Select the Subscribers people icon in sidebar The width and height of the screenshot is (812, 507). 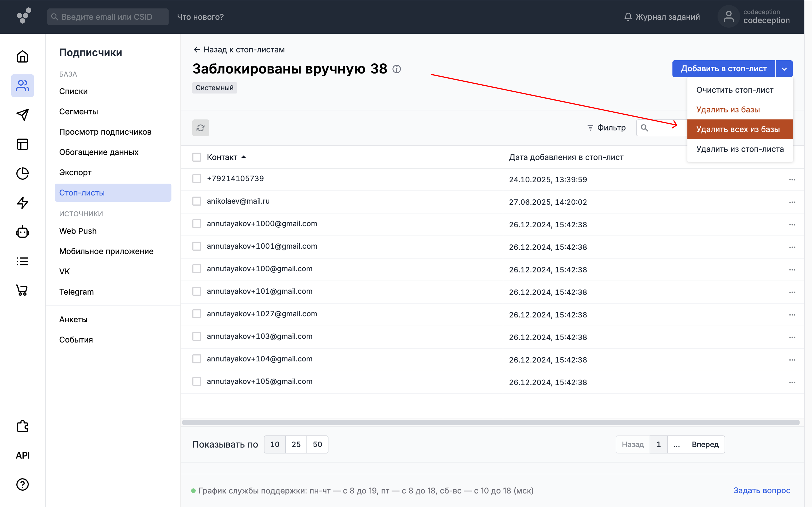pyautogui.click(x=22, y=86)
